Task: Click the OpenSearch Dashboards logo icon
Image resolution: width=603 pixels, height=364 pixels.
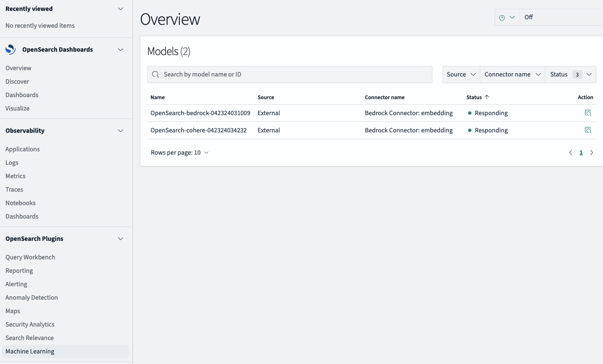Action: [x=11, y=50]
